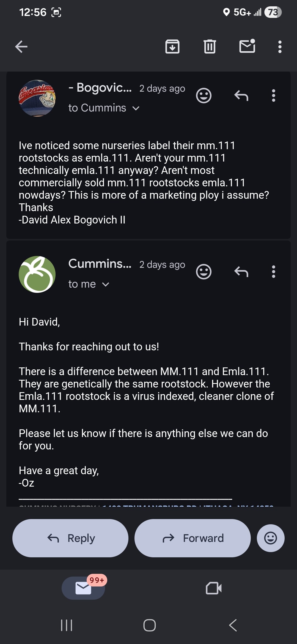Open more options for Bogovich's message
Screen dimensions: 297x644
point(273,96)
